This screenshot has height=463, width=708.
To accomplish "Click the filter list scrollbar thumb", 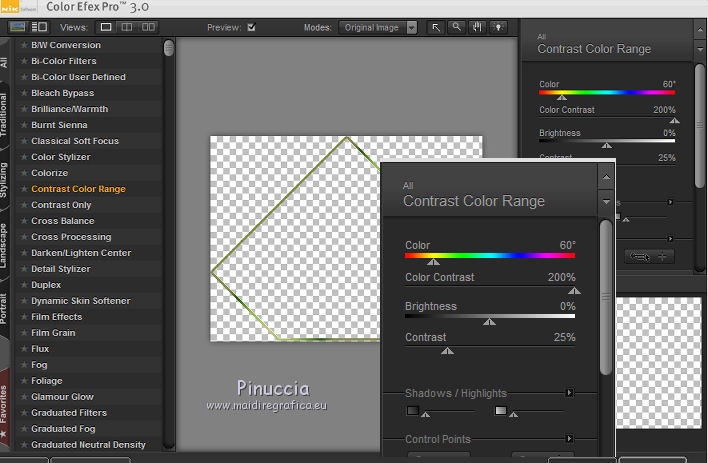I will (169, 48).
